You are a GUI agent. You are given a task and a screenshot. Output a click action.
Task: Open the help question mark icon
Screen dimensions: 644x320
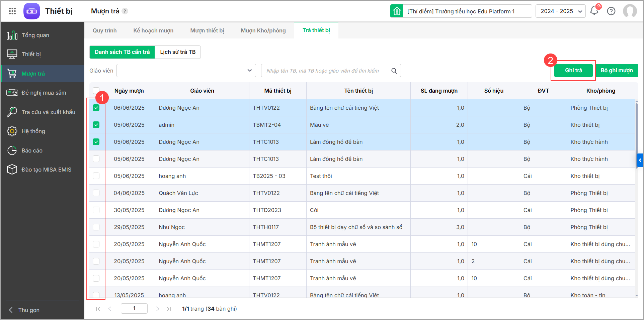[x=611, y=11]
